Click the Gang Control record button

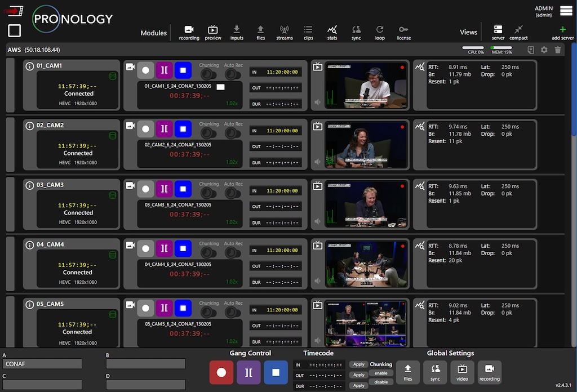click(221, 372)
